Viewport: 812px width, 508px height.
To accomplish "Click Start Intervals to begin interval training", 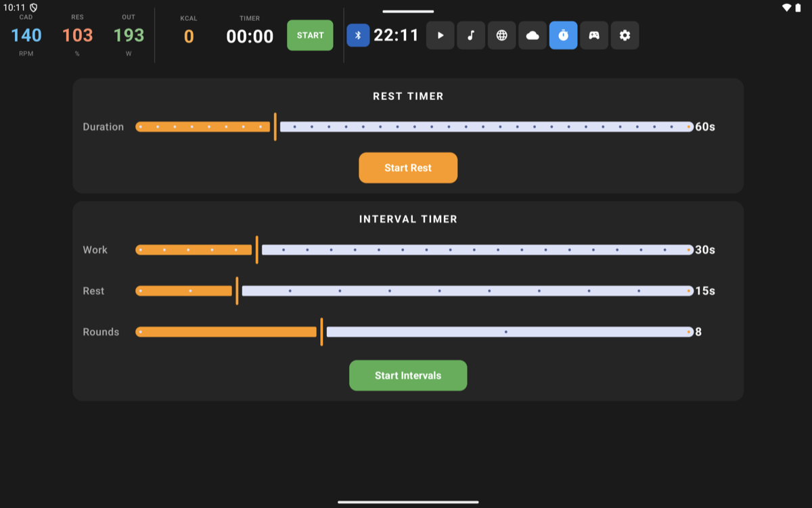I will (407, 375).
